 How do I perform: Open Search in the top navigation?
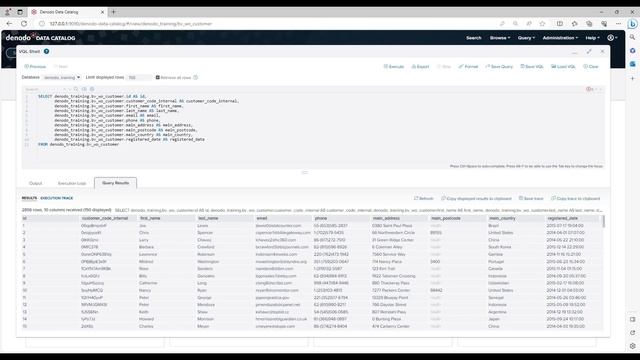tap(473, 38)
